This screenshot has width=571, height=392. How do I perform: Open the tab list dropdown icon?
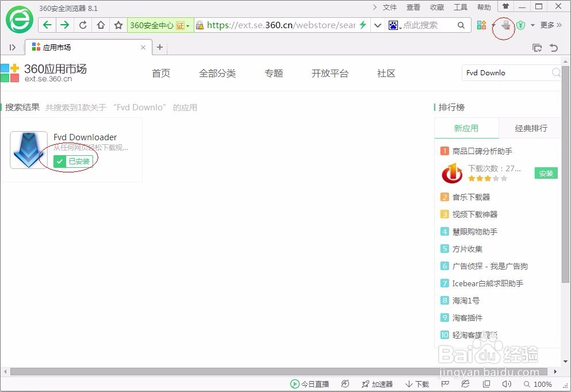(x=536, y=48)
